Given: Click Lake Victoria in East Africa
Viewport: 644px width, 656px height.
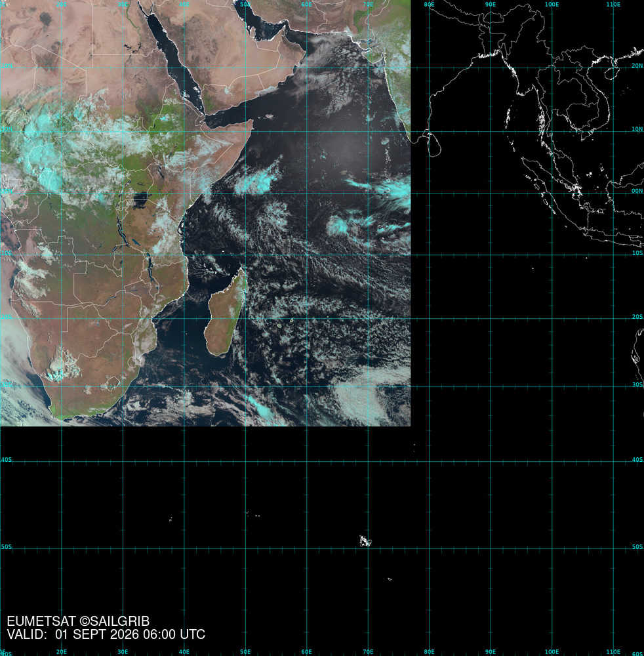Looking at the screenshot, I should tap(140, 200).
